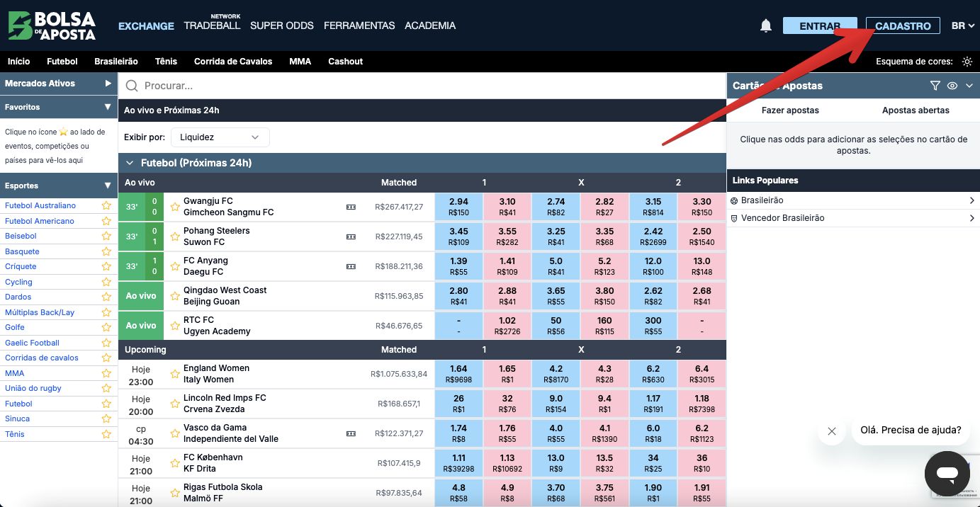Click the search magnifier icon
Image resolution: width=980 pixels, height=507 pixels.
tap(132, 86)
